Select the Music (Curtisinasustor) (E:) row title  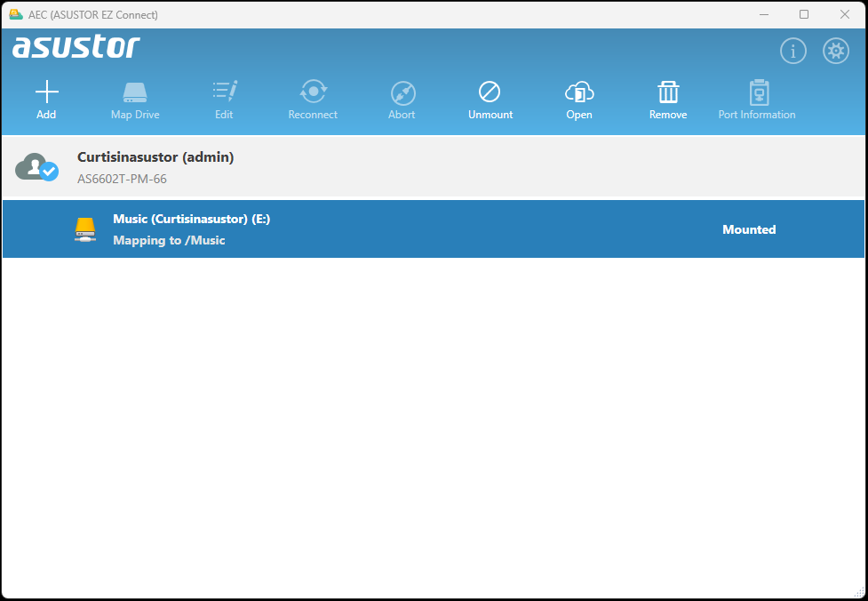(x=191, y=219)
